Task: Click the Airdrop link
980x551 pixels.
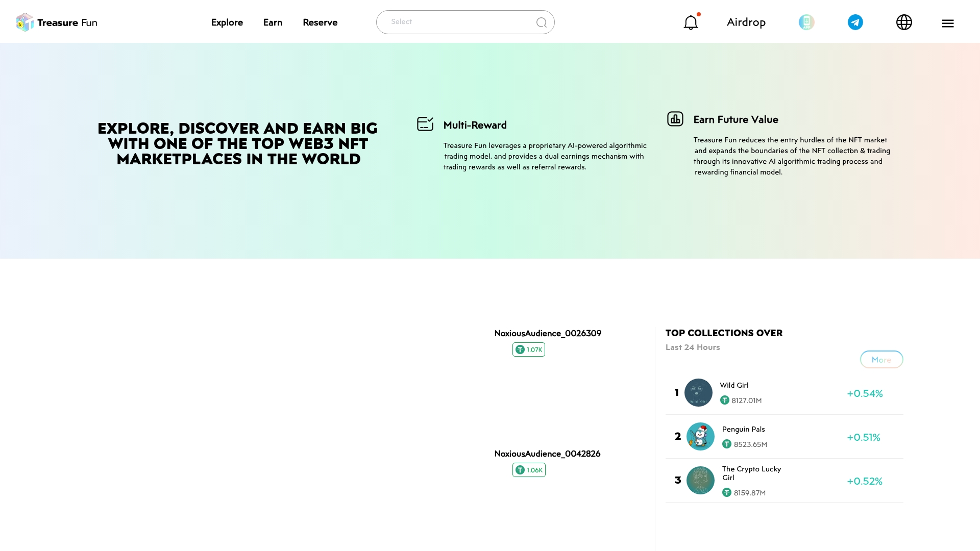Action: (x=746, y=22)
